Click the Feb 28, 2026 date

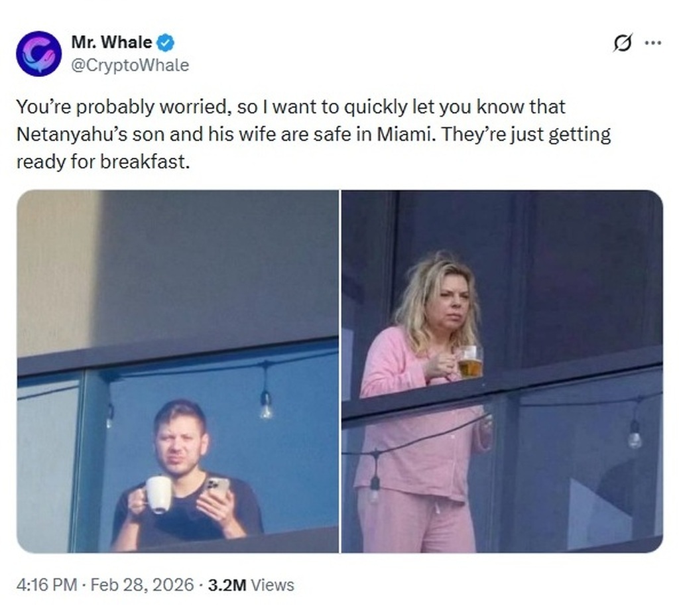pyautogui.click(x=142, y=585)
